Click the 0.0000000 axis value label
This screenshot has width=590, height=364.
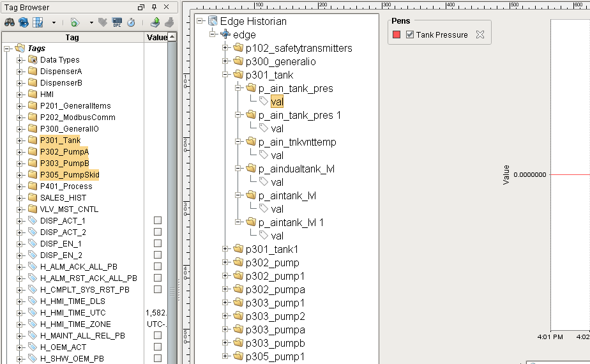click(529, 175)
